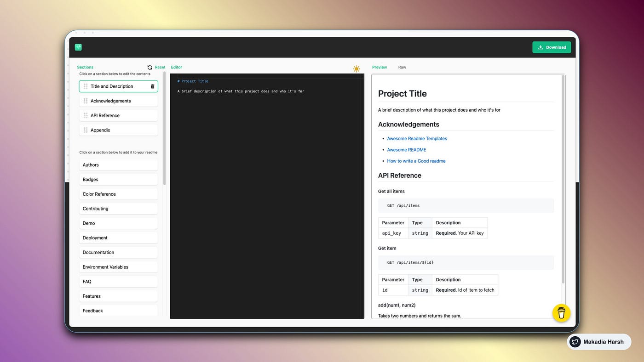This screenshot has width=644, height=362.
Task: Add the Documentation section
Action: coord(119,253)
